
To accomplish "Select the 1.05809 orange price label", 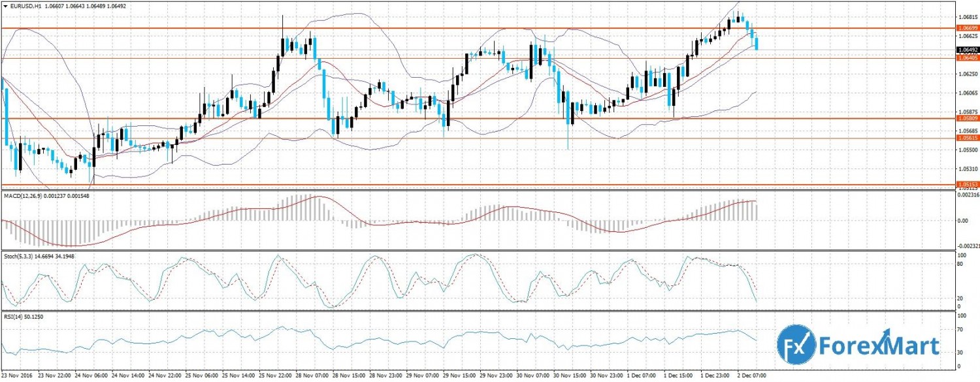I will [x=966, y=118].
